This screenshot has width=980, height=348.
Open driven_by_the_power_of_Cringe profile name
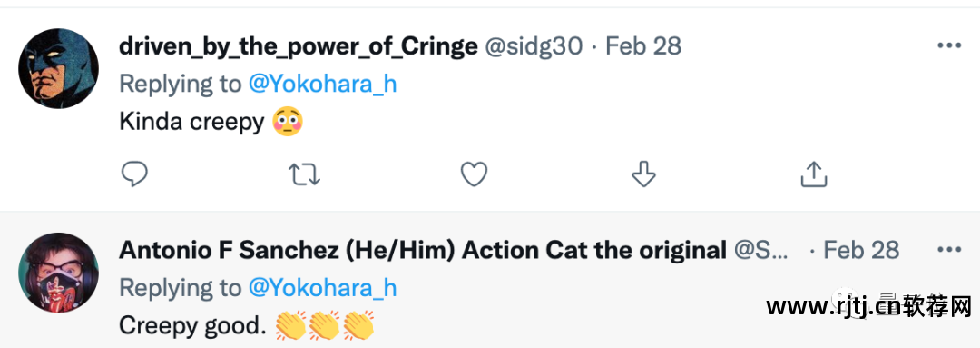click(x=299, y=46)
